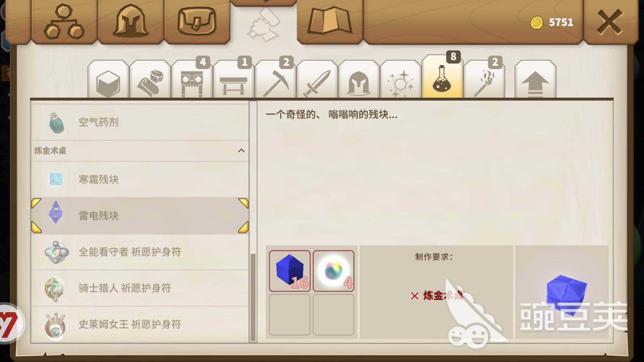The image size is (644, 362).
Task: Select the sword weapons category
Action: (x=317, y=80)
